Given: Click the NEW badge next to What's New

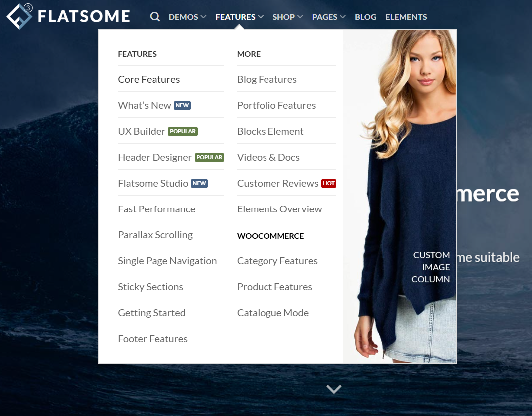Looking at the screenshot, I should 182,105.
